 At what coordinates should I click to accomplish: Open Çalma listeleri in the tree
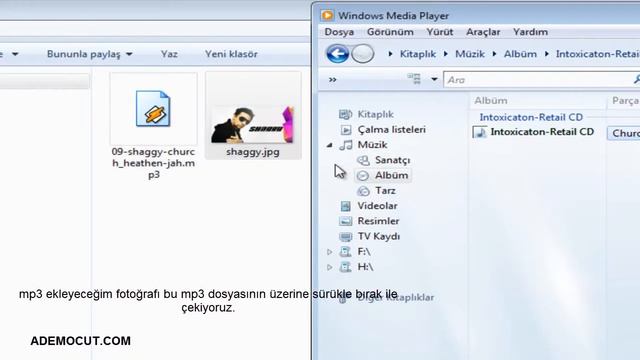click(391, 130)
